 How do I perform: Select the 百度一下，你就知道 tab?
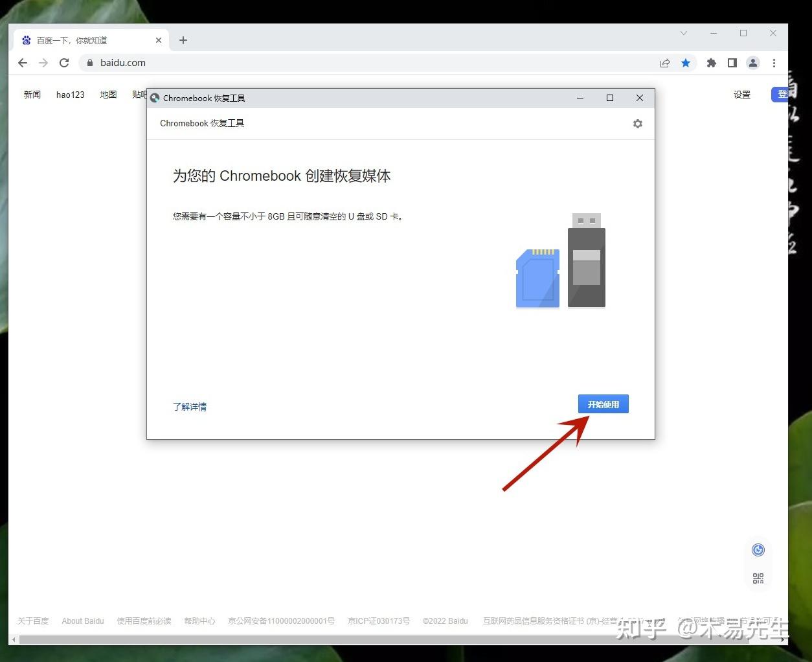pos(91,40)
